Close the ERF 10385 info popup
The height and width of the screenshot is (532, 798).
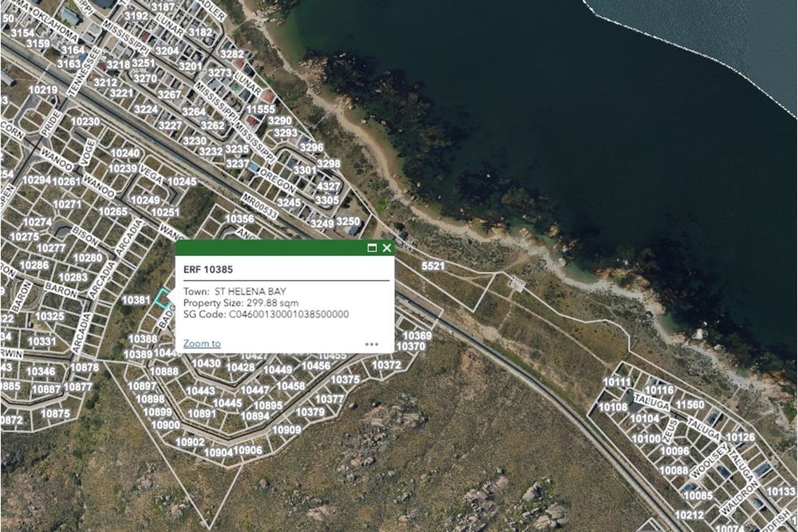(x=387, y=248)
